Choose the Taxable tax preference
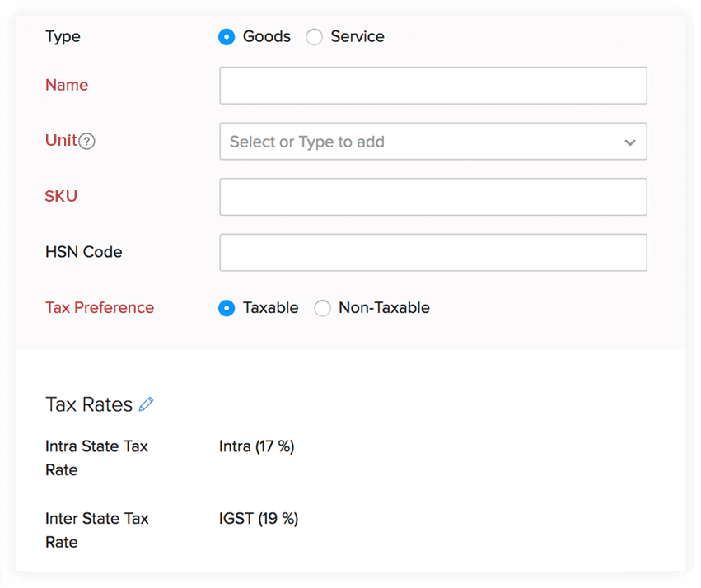 click(x=227, y=308)
